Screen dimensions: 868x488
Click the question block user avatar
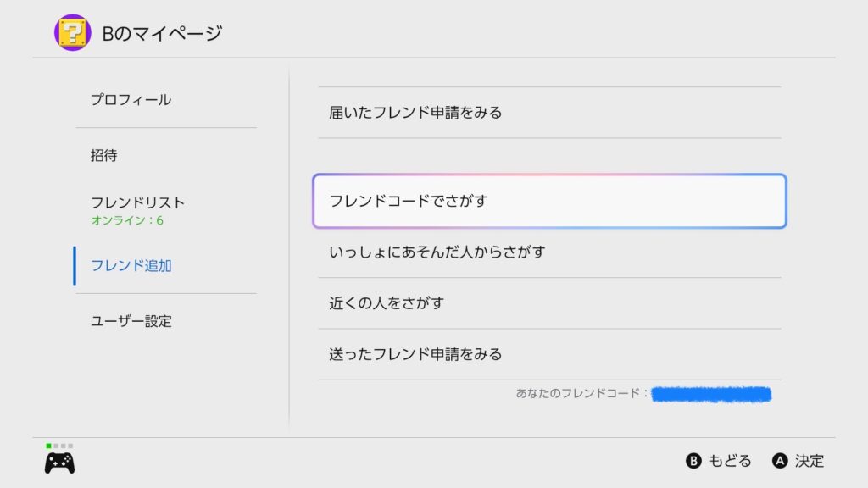[x=72, y=32]
